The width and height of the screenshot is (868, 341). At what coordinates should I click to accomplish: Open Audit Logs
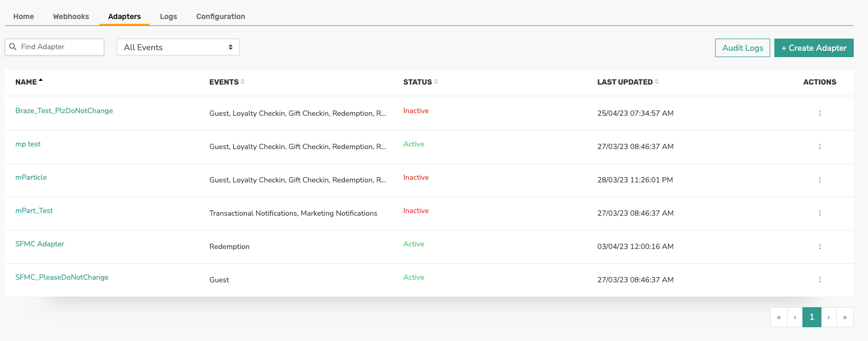742,48
